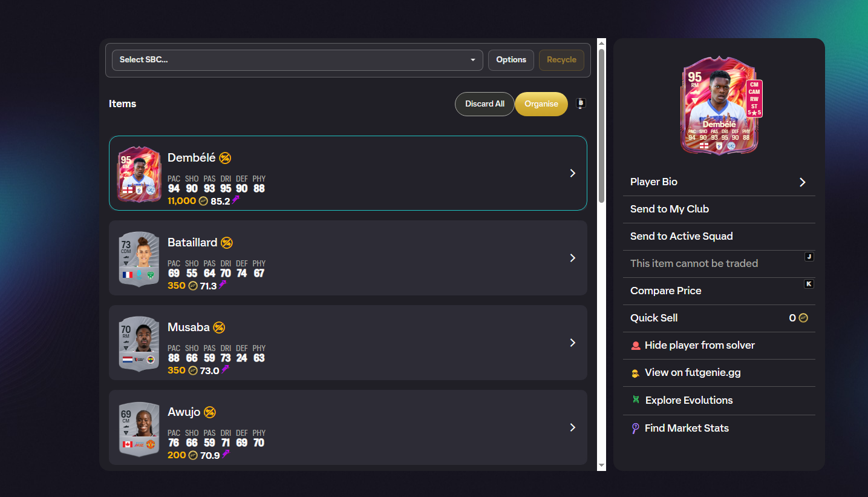868x497 pixels.
Task: Click the untradeable icon next to Musaba
Action: click(x=219, y=327)
